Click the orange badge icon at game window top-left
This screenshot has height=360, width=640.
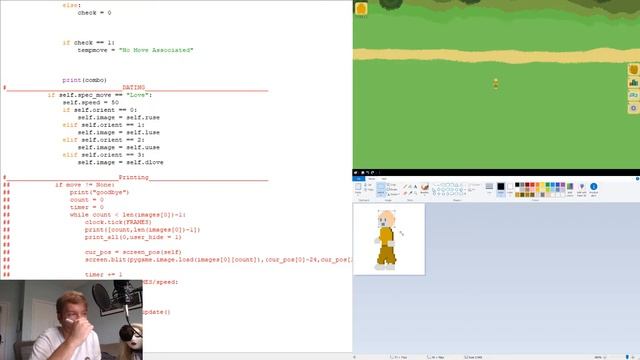(x=361, y=9)
